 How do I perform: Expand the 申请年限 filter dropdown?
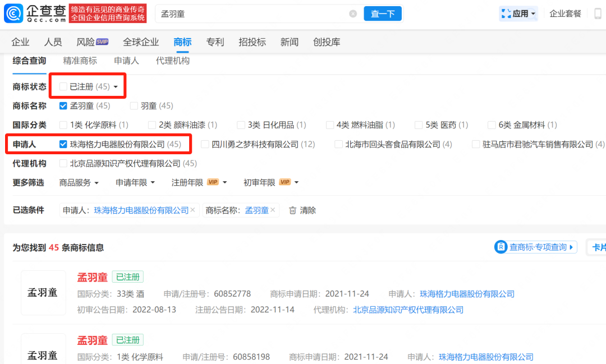[x=135, y=182]
